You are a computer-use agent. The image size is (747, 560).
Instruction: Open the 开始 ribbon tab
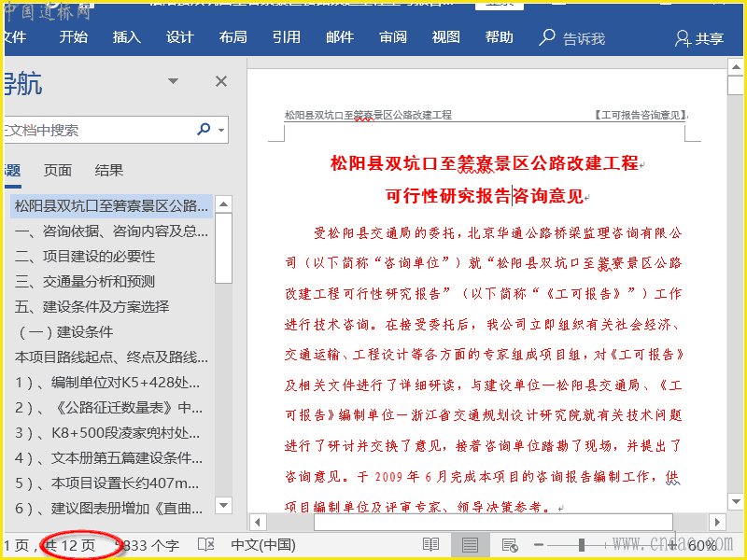74,37
